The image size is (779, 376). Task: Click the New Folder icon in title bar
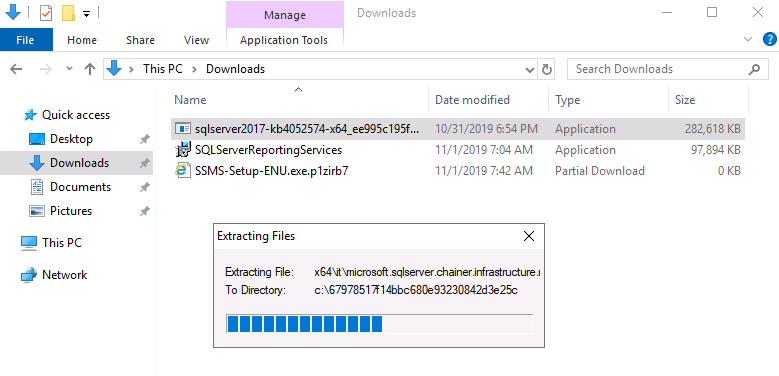[x=68, y=13]
